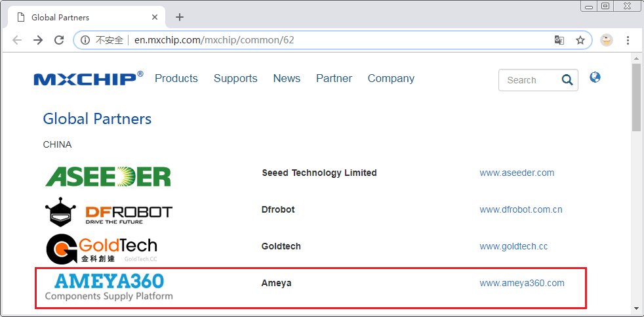Reload the page with the refresh icon
The image size is (644, 317).
[x=59, y=40]
